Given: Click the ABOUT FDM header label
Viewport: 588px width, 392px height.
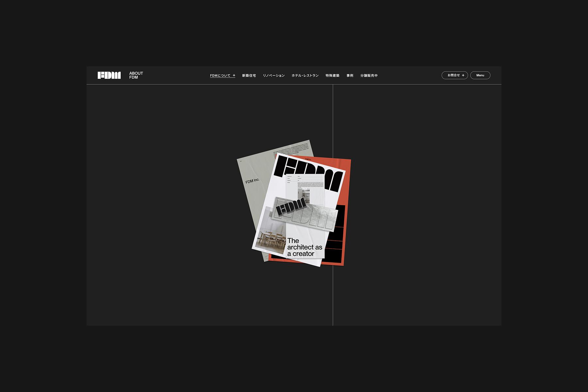Looking at the screenshot, I should [136, 75].
